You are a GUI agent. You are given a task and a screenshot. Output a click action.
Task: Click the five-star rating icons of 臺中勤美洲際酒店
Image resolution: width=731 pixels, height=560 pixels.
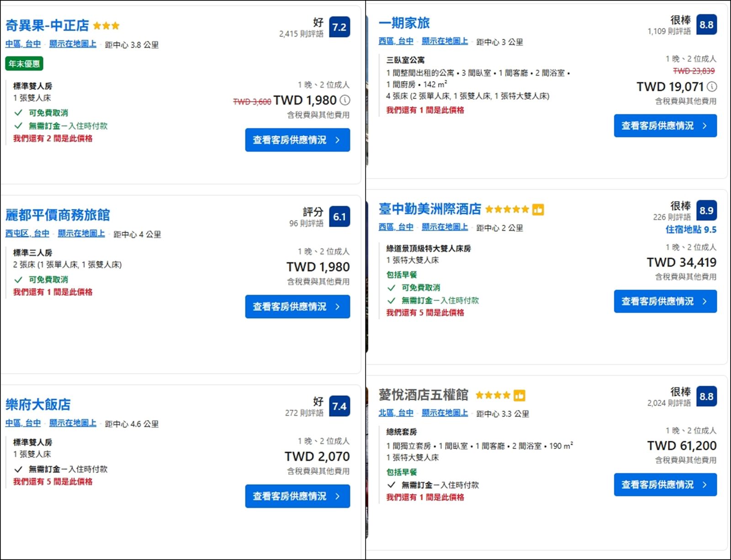click(x=507, y=209)
